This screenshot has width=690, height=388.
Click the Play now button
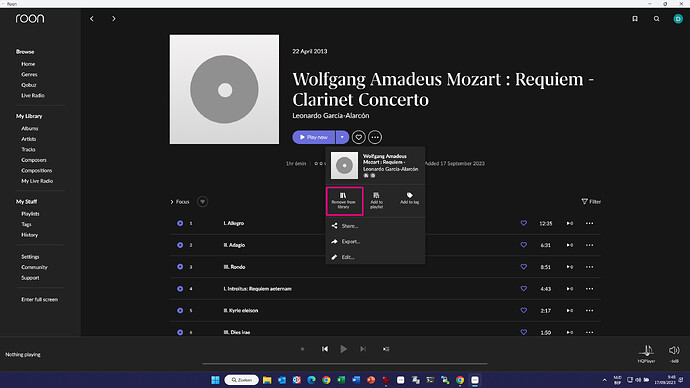[x=314, y=137]
